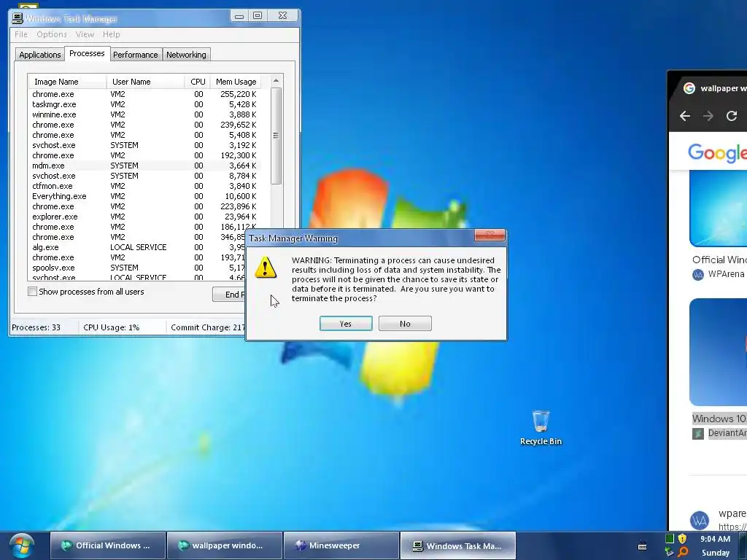747x560 pixels.
Task: Sort by the User Name column header
Action: point(145,82)
